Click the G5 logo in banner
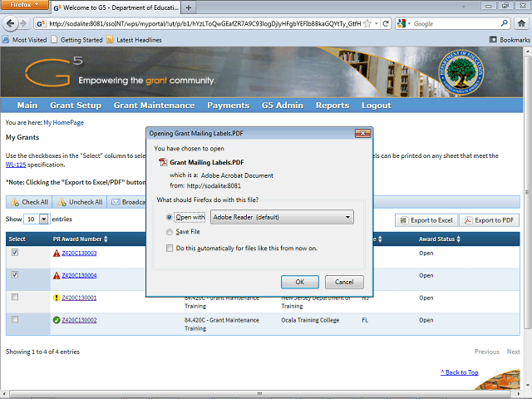 [53, 72]
